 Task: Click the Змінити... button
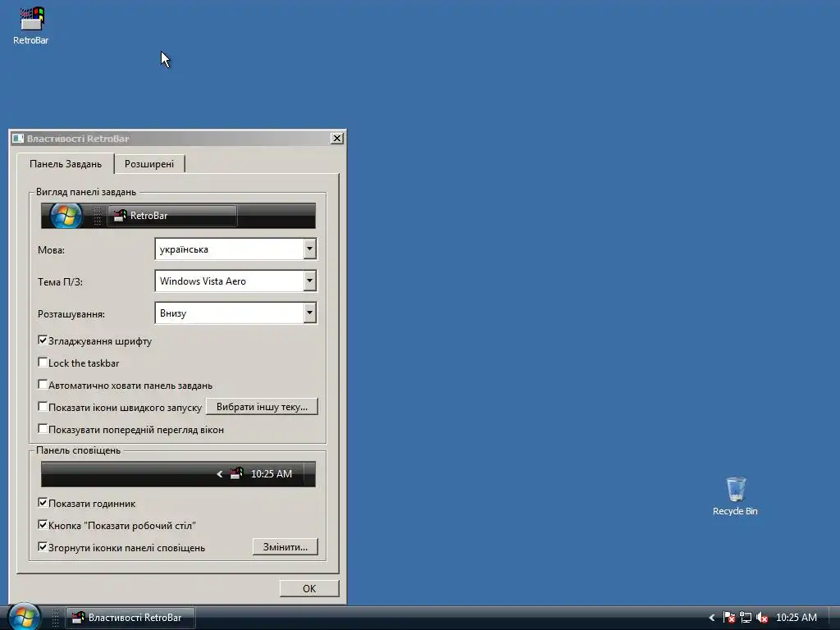click(x=285, y=547)
